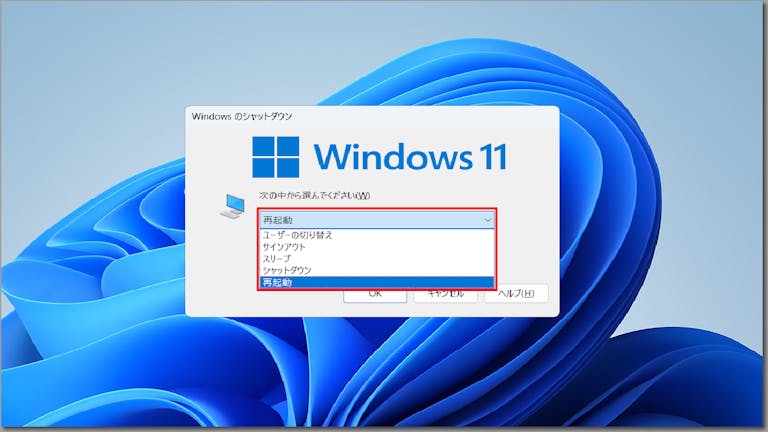Pick スリープ from the shutdown options
The width and height of the screenshot is (768, 432).
tap(377, 259)
